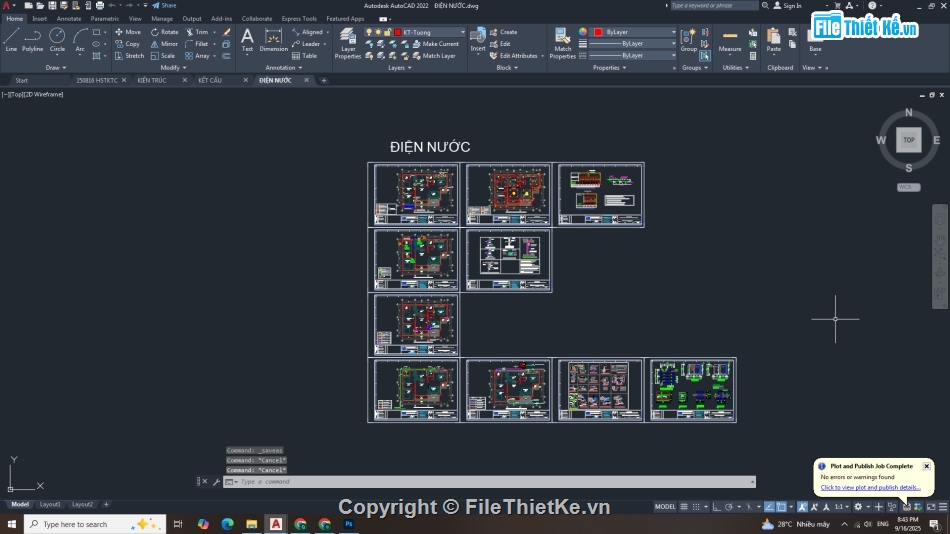
Task: Click the MODEL space button in status bar
Action: 665,507
